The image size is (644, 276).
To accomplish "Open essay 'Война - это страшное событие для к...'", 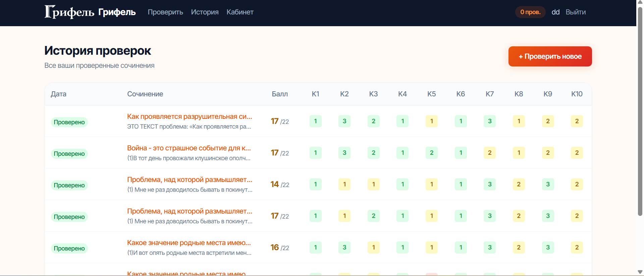I will (189, 148).
